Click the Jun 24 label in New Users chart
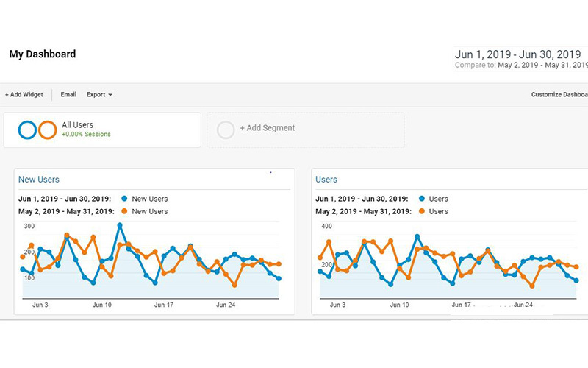 (x=226, y=305)
